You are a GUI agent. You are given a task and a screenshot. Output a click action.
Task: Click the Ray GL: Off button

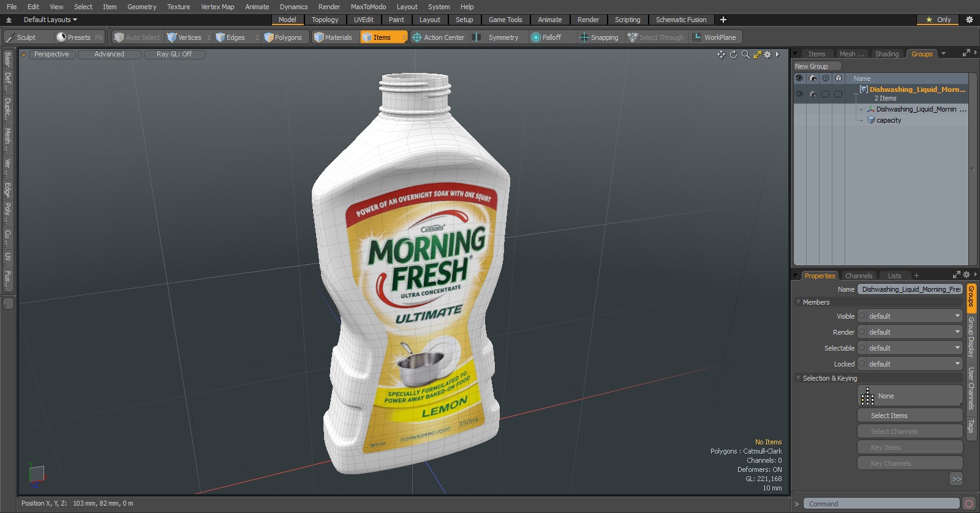(175, 55)
